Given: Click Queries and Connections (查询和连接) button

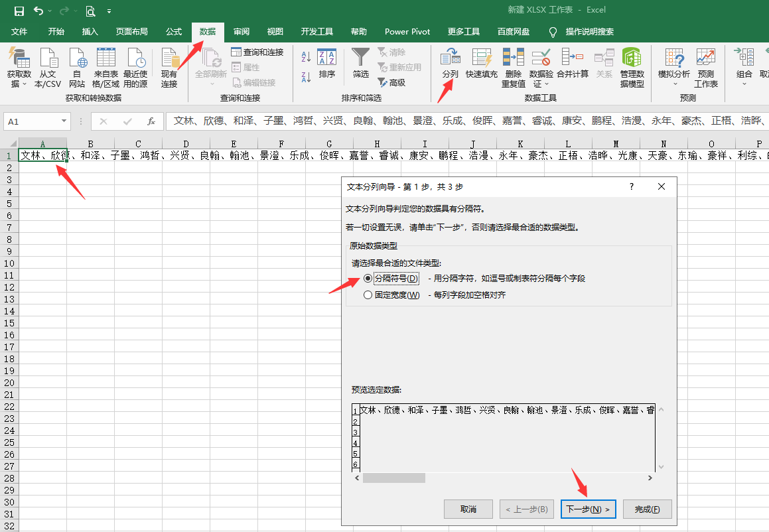Looking at the screenshot, I should [x=257, y=52].
